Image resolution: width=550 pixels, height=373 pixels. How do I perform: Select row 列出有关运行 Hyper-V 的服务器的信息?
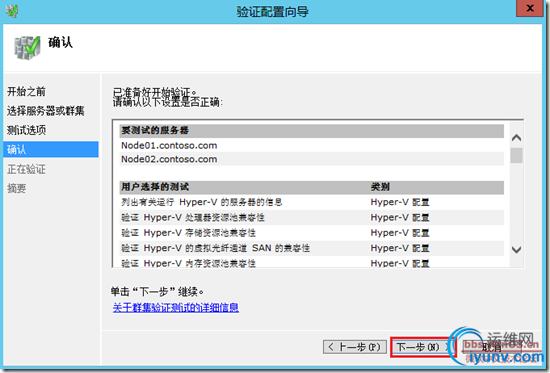312,202
